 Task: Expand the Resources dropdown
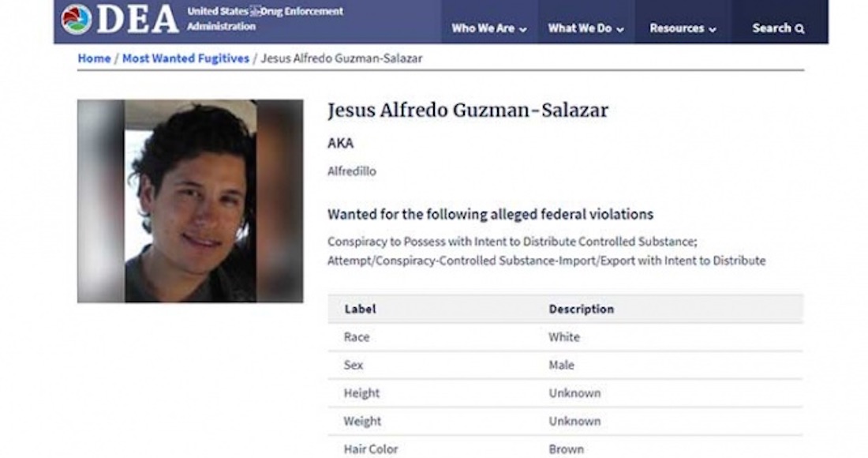(683, 28)
